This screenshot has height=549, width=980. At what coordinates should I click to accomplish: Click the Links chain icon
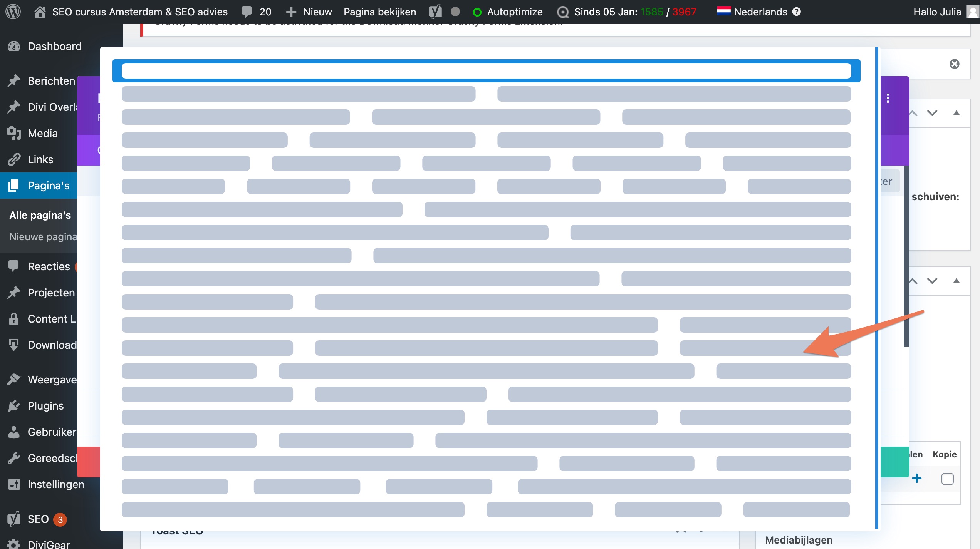14,159
